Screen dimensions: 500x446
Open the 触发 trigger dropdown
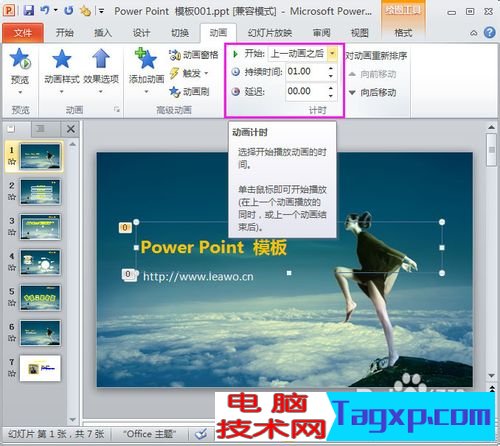(189, 73)
